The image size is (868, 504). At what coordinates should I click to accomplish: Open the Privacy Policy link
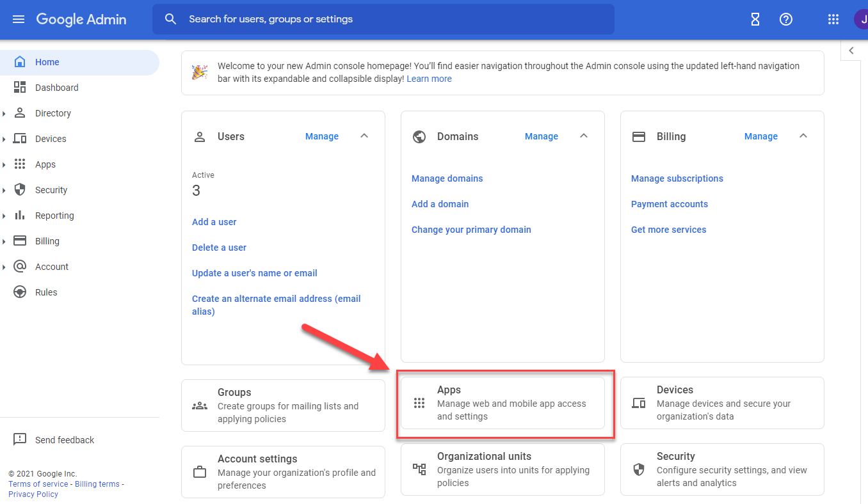click(x=33, y=494)
